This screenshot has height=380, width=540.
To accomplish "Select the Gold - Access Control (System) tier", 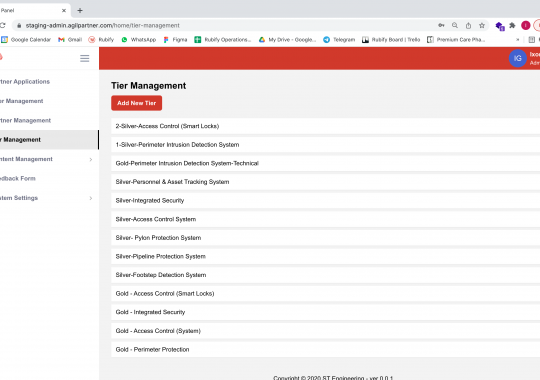I will pos(325,331).
